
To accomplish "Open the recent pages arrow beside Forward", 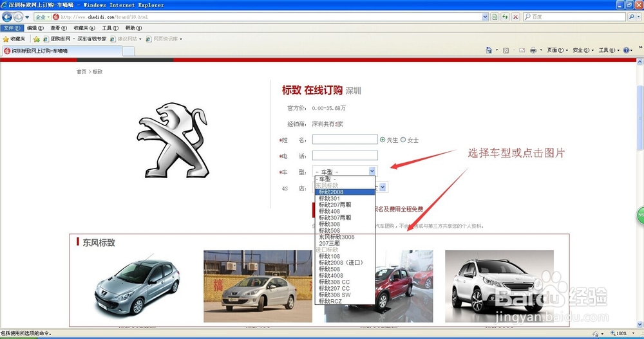I will tap(27, 17).
